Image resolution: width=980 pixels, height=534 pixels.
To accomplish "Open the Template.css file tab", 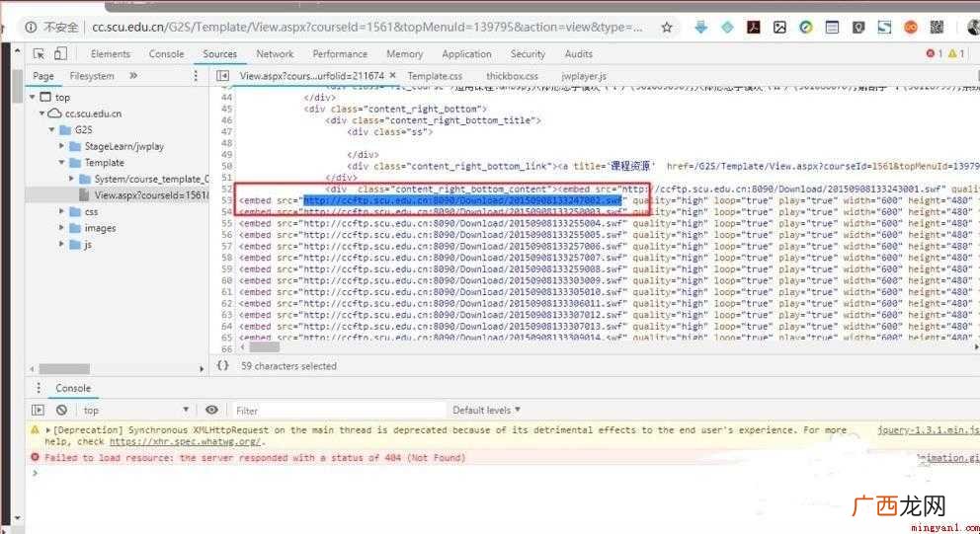I will [435, 76].
